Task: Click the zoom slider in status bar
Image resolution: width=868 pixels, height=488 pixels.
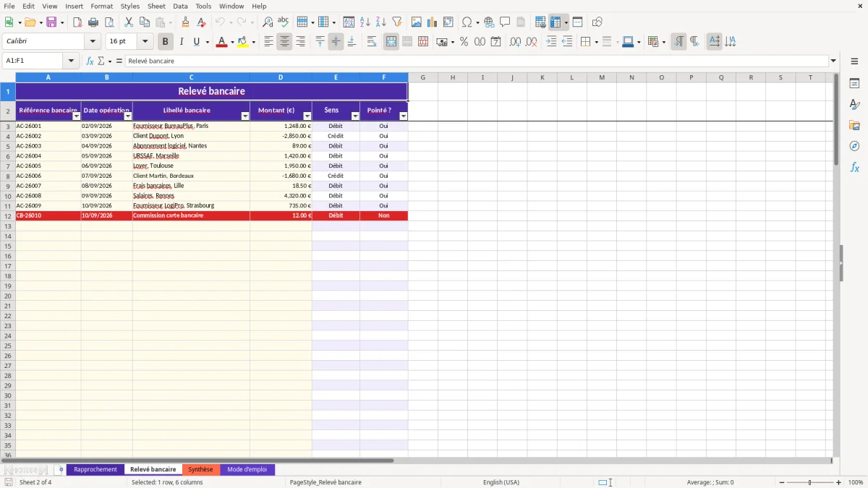Action: (810, 482)
